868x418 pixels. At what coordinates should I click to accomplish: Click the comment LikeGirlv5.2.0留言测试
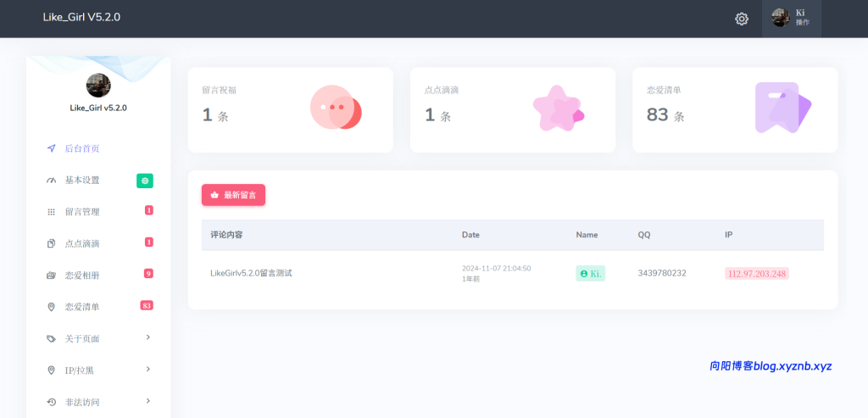tap(251, 273)
